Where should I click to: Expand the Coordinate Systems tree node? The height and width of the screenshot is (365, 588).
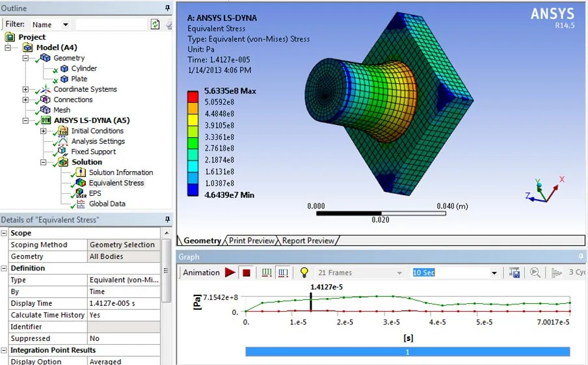point(25,89)
